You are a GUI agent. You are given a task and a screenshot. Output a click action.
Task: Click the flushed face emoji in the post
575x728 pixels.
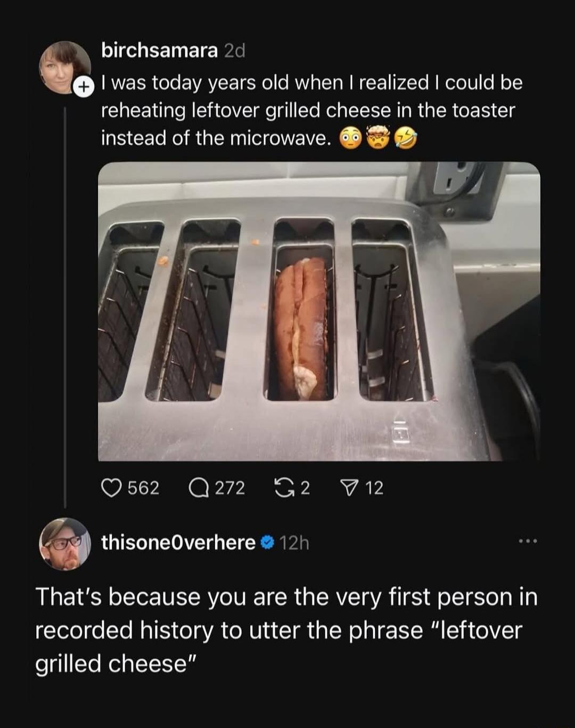click(x=351, y=137)
